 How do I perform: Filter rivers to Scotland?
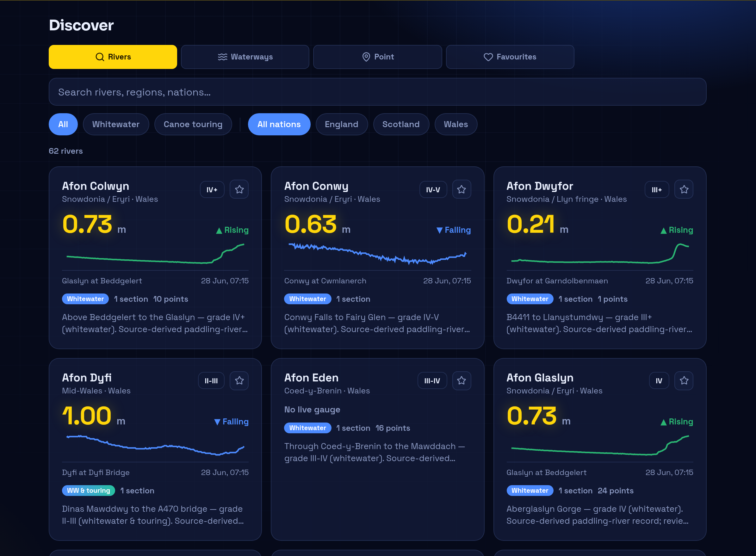point(401,125)
